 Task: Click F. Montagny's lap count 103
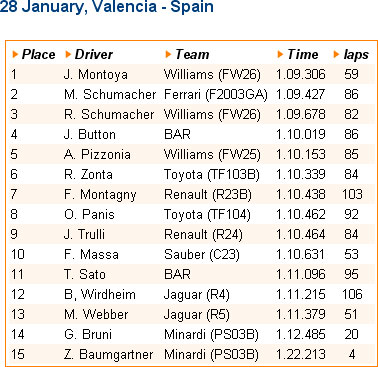tap(352, 194)
